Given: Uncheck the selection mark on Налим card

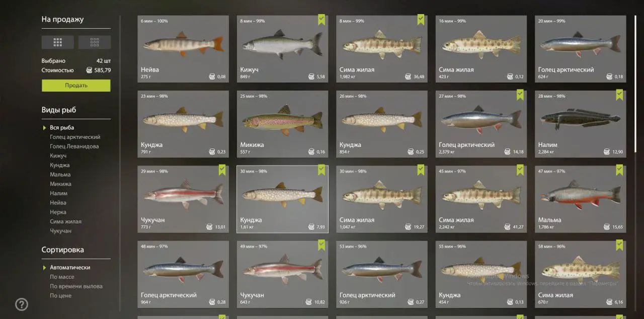Looking at the screenshot, I should coord(619,95).
